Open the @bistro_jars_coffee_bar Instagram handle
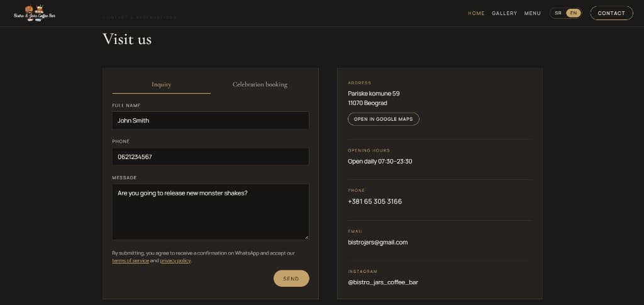 383,282
